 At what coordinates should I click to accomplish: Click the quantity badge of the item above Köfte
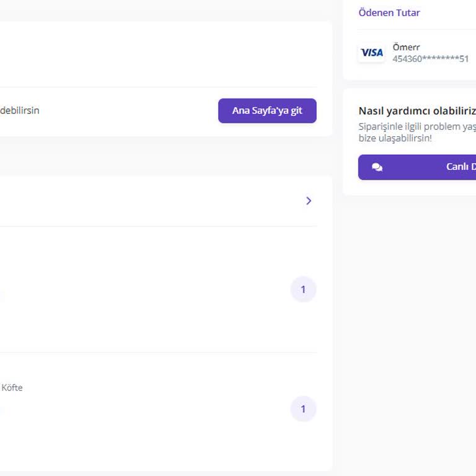click(x=303, y=289)
